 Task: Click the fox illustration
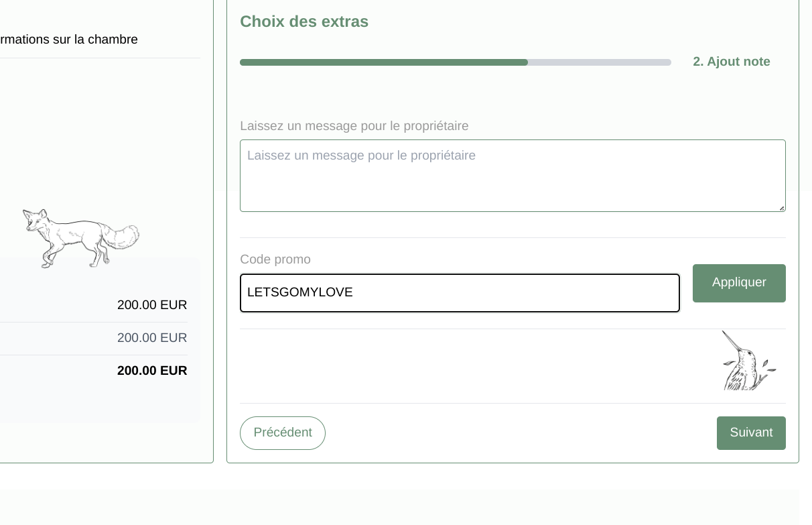pos(80,237)
